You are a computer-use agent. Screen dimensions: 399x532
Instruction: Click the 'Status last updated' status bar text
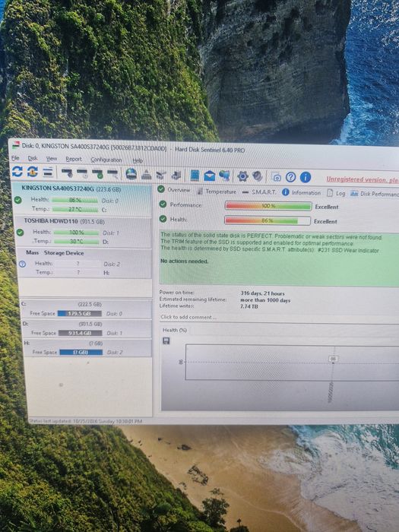(85, 421)
